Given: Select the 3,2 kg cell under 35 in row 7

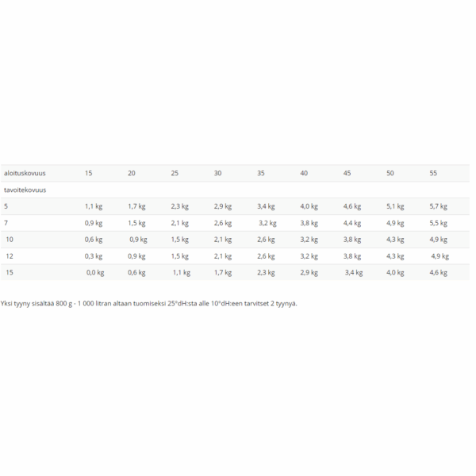Looking at the screenshot, I should [267, 223].
